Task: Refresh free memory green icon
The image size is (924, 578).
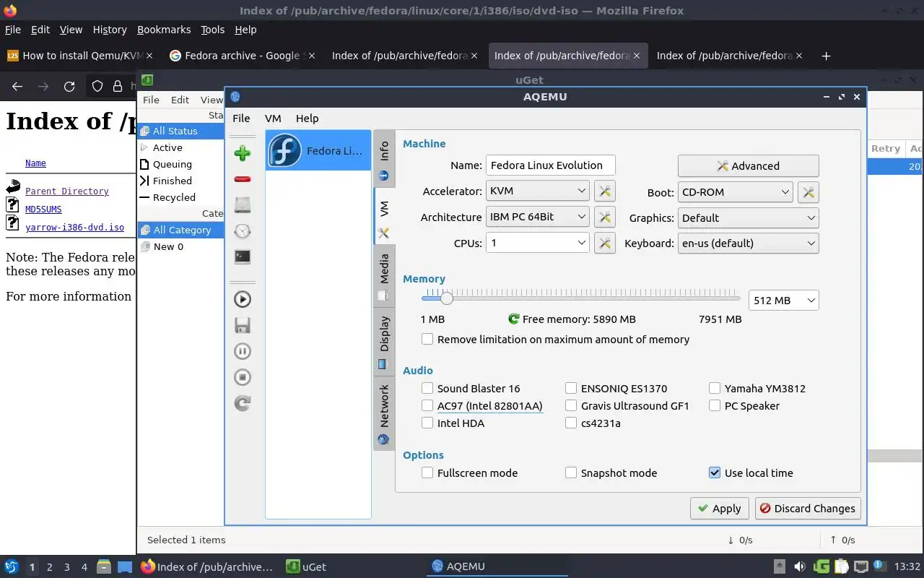Action: click(514, 319)
